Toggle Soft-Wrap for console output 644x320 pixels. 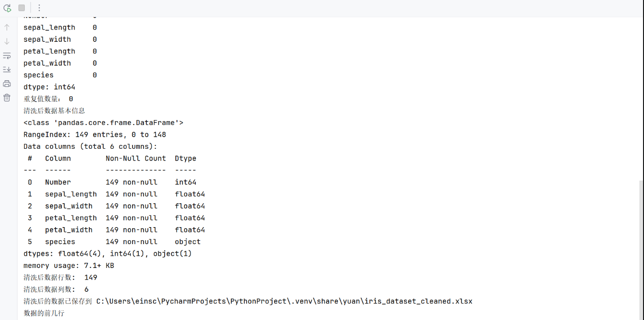(7, 56)
